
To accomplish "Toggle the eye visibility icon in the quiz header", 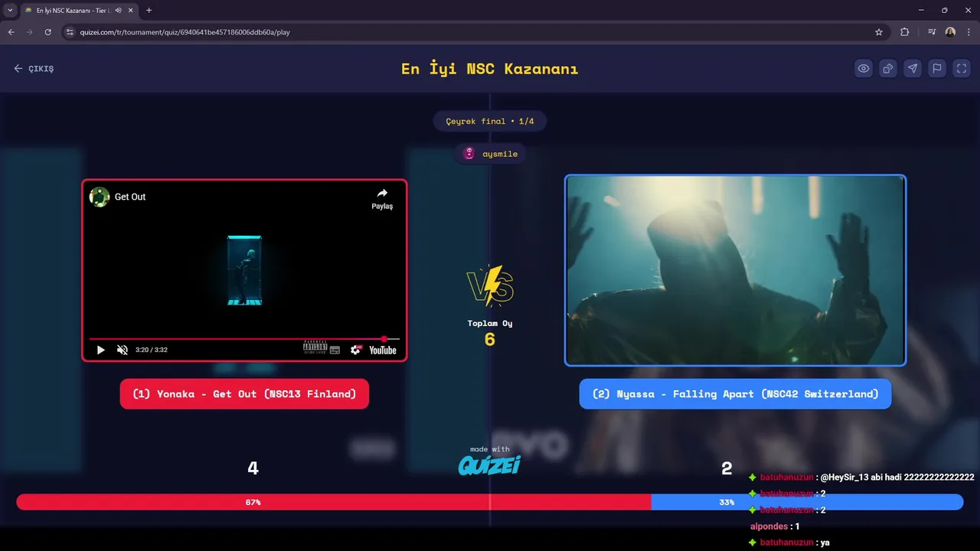I will (x=864, y=69).
